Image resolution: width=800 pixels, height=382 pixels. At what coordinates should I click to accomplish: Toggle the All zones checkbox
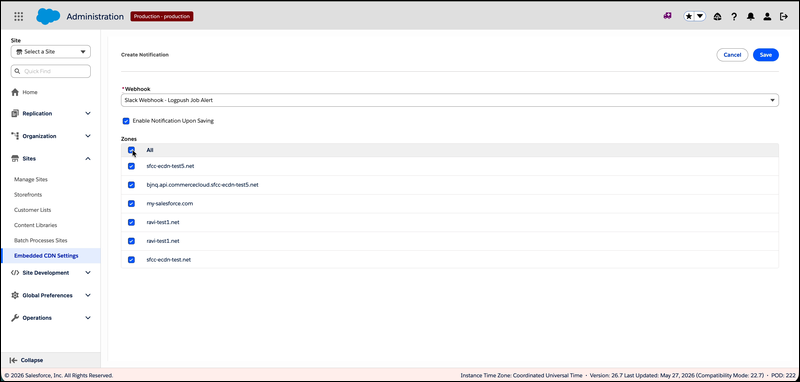[x=131, y=150]
